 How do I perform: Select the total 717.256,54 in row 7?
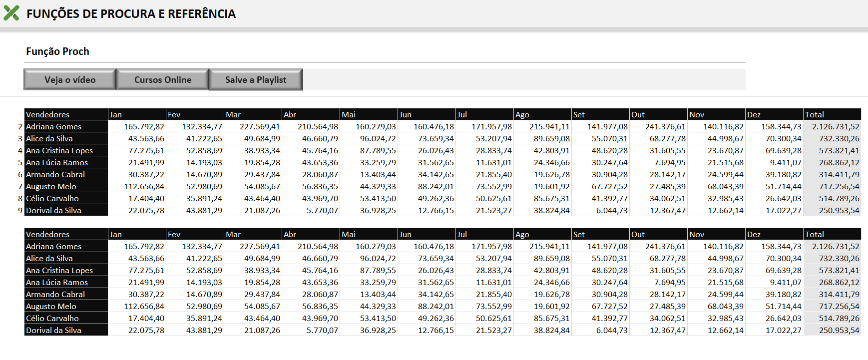click(832, 186)
